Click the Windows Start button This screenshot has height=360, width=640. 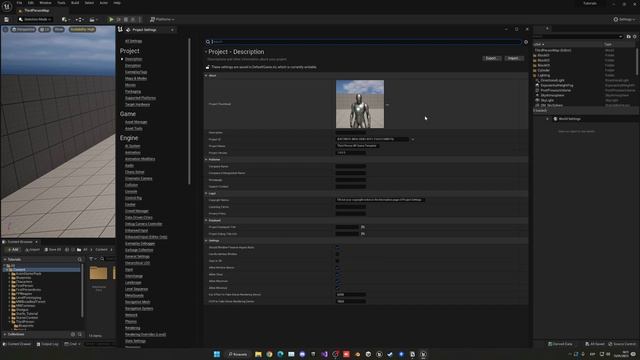217,354
